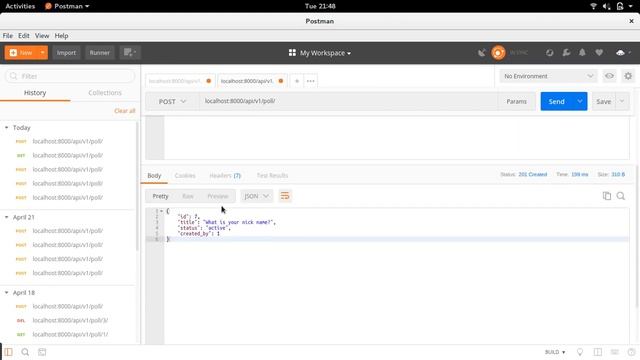640x360 pixels.
Task: Open the View menu
Action: pos(42,36)
